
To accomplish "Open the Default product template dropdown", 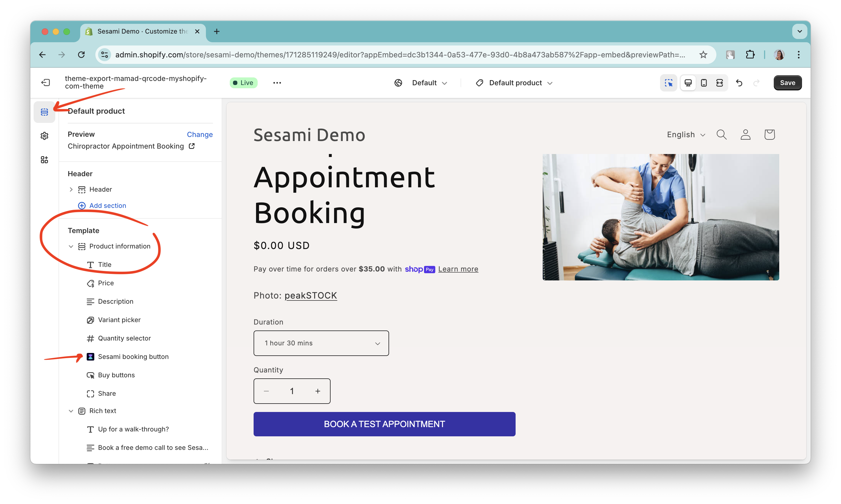I will [514, 83].
